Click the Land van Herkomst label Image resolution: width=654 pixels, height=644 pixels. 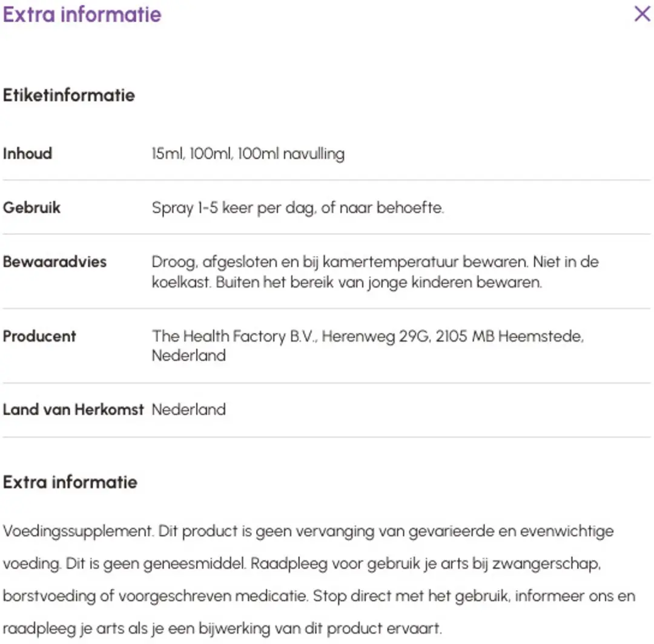point(73,409)
